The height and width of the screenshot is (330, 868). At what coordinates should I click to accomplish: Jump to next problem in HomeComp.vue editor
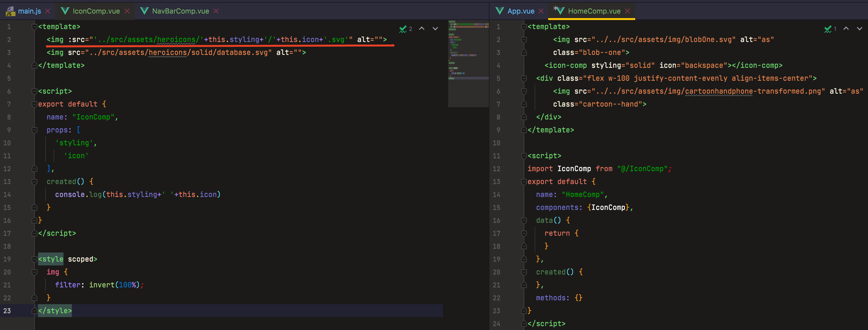860,29
